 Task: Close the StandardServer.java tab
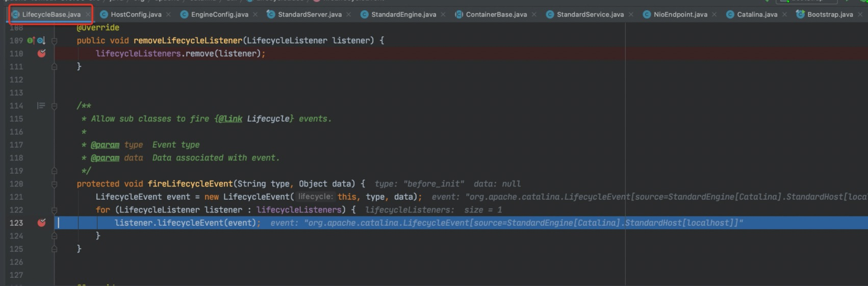348,14
